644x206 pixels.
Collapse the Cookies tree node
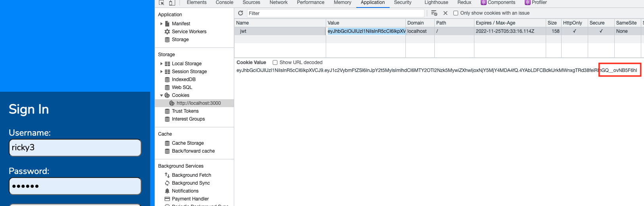[x=161, y=95]
